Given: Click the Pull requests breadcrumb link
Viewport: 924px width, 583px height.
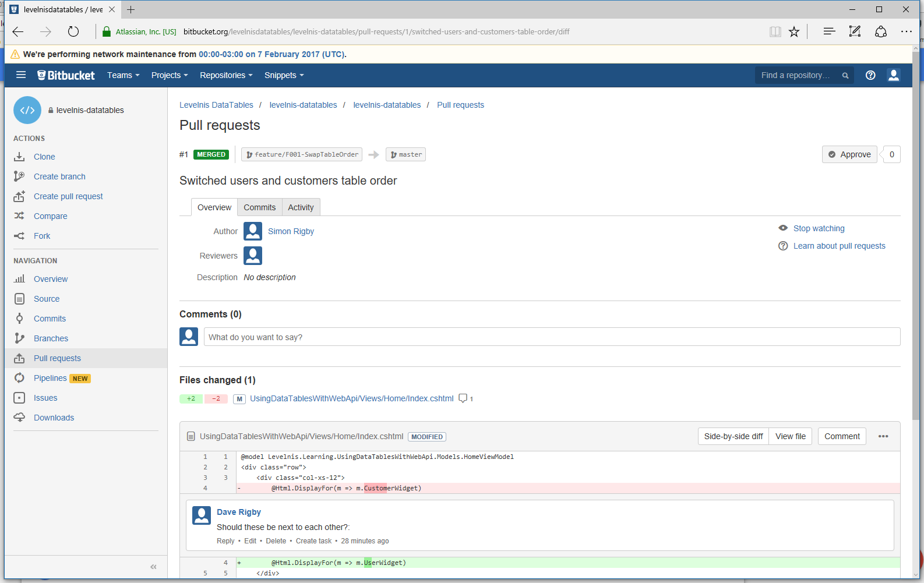Looking at the screenshot, I should coord(460,105).
